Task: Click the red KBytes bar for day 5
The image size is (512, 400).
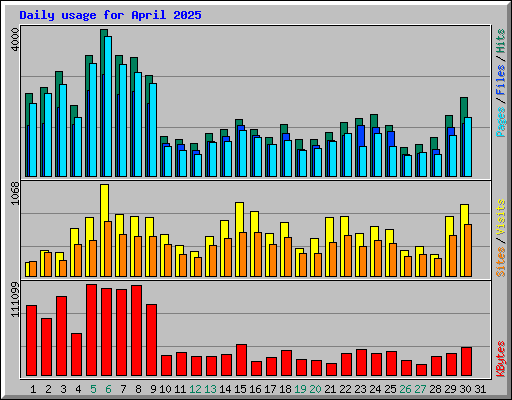Action: [91, 330]
